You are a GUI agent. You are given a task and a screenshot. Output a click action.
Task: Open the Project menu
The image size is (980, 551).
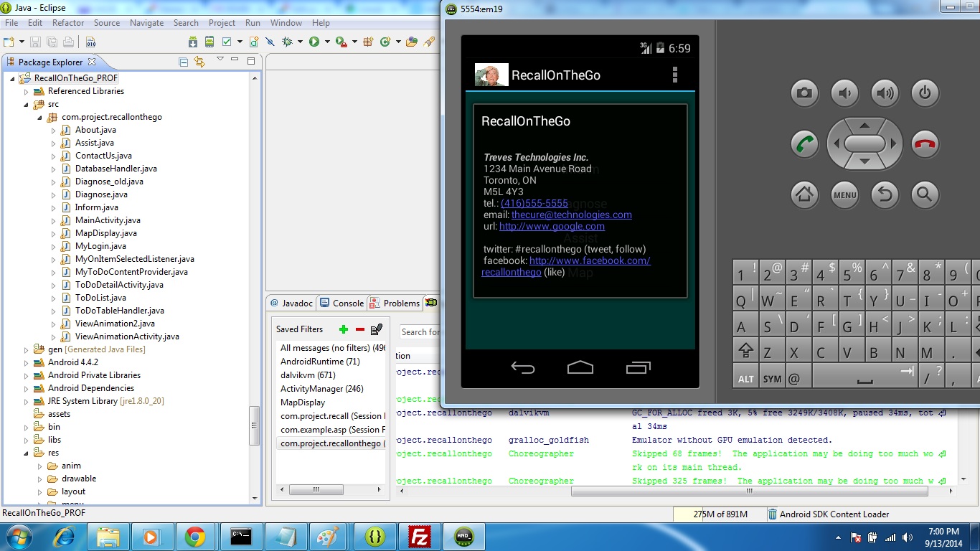point(222,23)
